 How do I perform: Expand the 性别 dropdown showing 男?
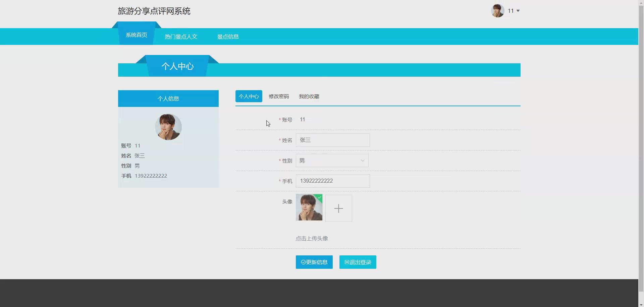(332, 161)
